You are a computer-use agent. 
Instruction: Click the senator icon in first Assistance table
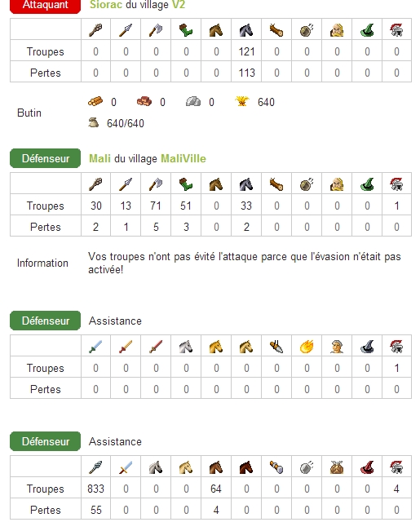click(x=337, y=347)
